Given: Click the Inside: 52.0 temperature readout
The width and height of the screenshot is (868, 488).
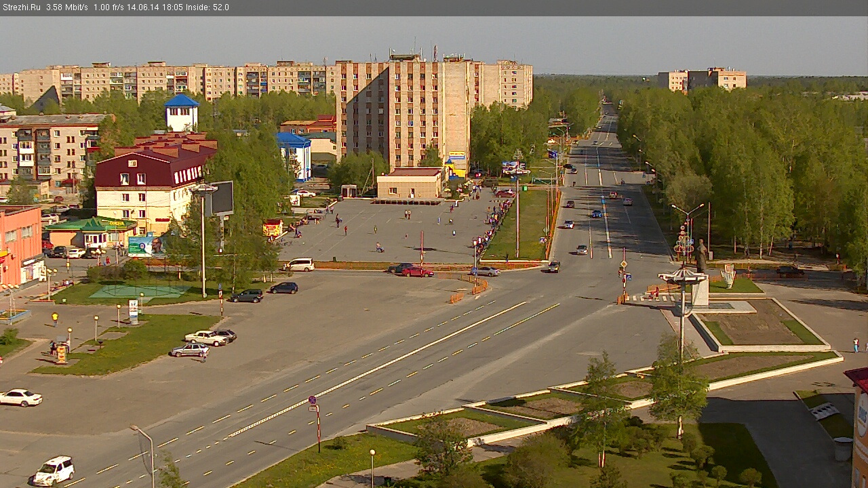Looking at the screenshot, I should tap(208, 7).
